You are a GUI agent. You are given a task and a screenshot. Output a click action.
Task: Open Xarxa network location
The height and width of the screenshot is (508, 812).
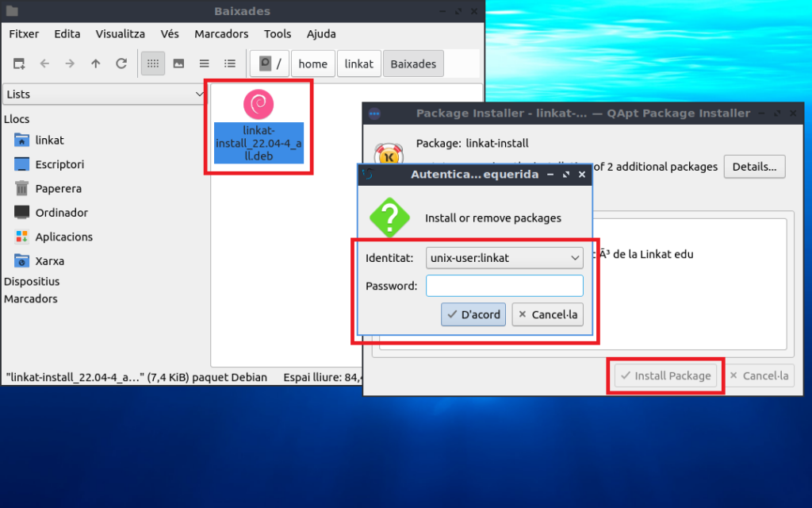point(49,260)
